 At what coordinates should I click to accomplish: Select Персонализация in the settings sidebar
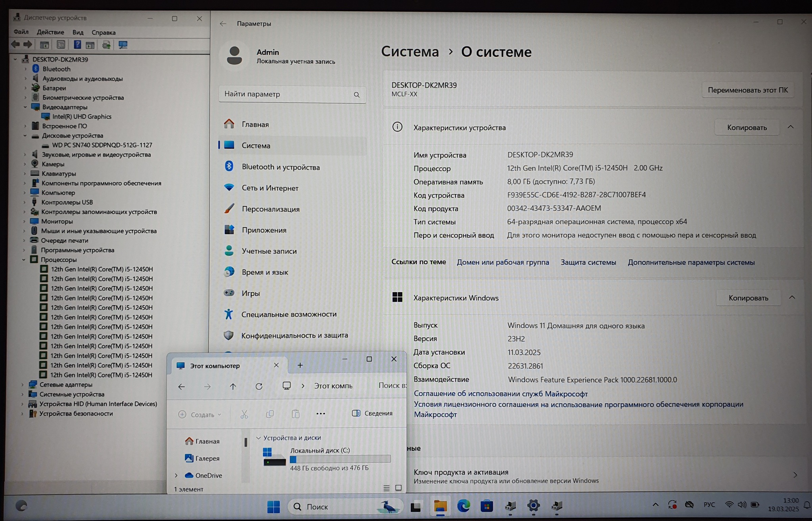click(x=270, y=209)
